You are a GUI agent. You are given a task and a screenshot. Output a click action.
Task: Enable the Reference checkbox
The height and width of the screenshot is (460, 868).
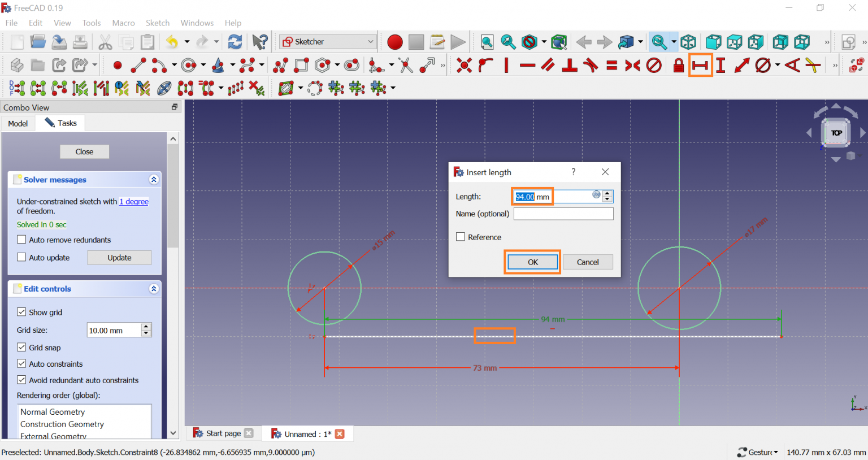(461, 237)
